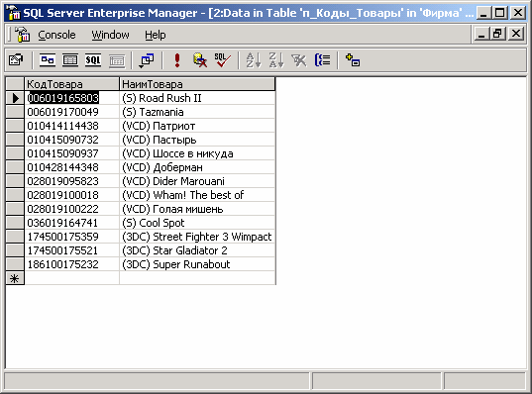Image resolution: width=532 pixels, height=394 pixels.
Task: Click the Group By icon
Action: (x=322, y=60)
